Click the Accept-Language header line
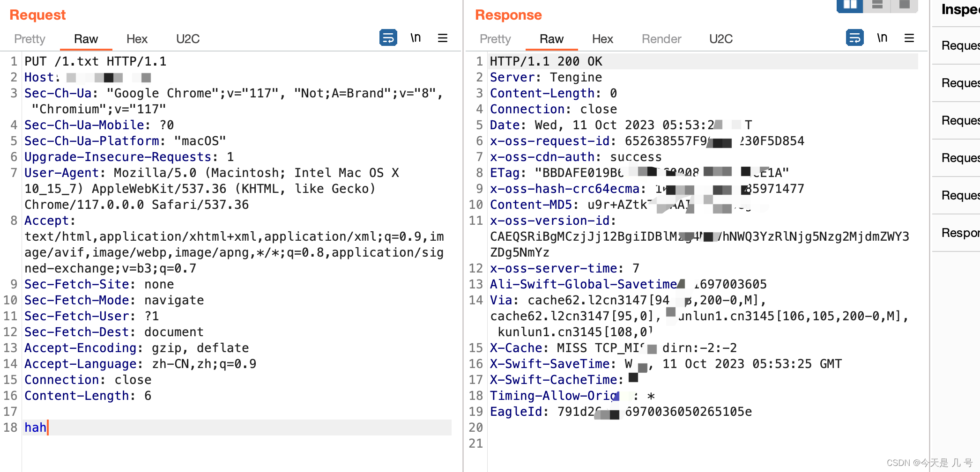The image size is (980, 472). [141, 364]
